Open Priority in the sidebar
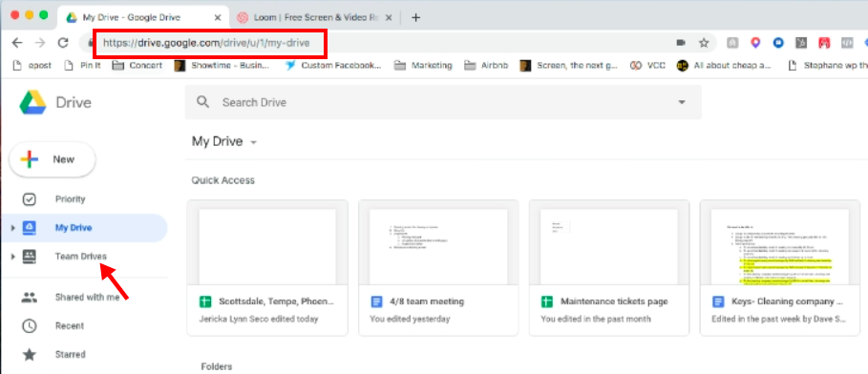Viewport: 868px width, 374px height. coord(71,199)
